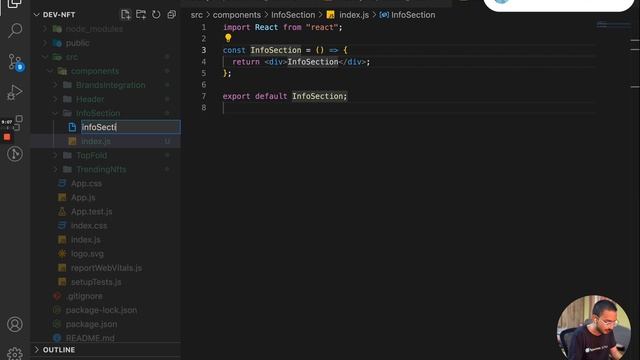The width and height of the screenshot is (640, 360).
Task: Refresh the explorer tree
Action: click(156, 15)
